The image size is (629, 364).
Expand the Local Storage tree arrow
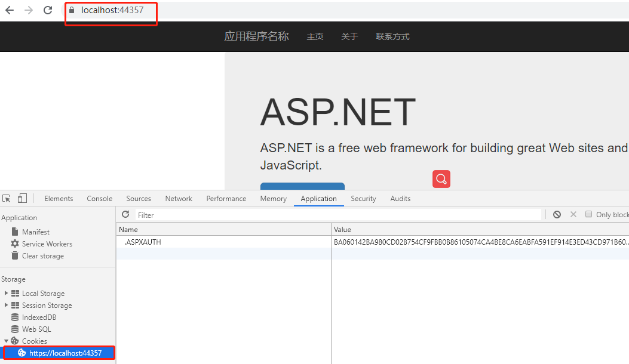(x=6, y=293)
